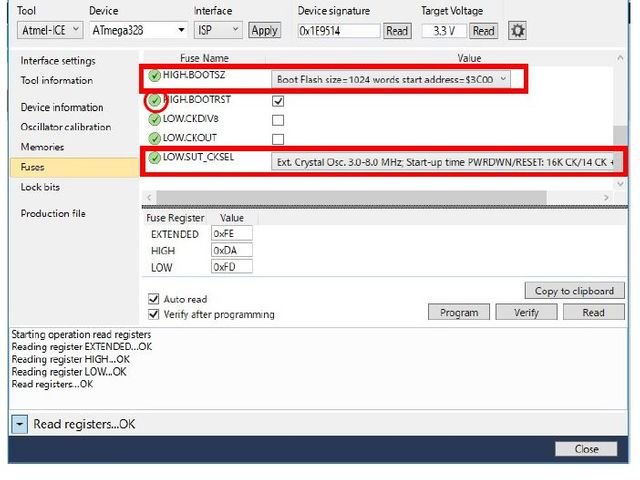Uncheck the Auto read option

coord(154,299)
